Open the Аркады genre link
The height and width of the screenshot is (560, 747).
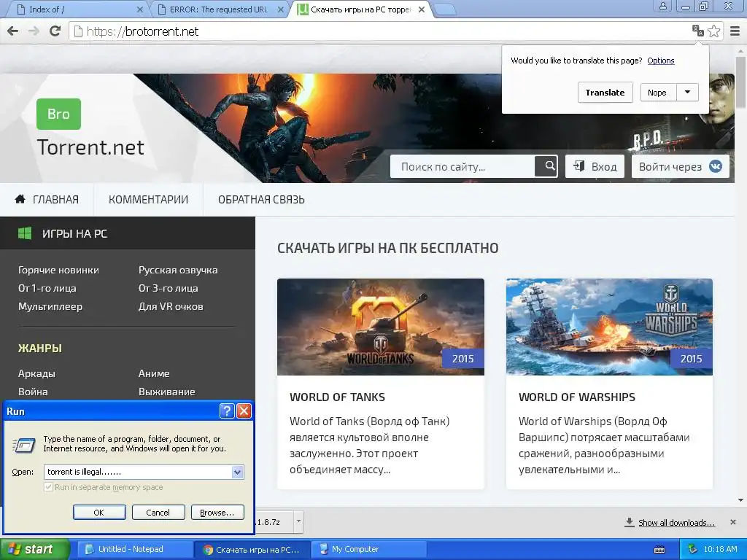click(x=36, y=373)
